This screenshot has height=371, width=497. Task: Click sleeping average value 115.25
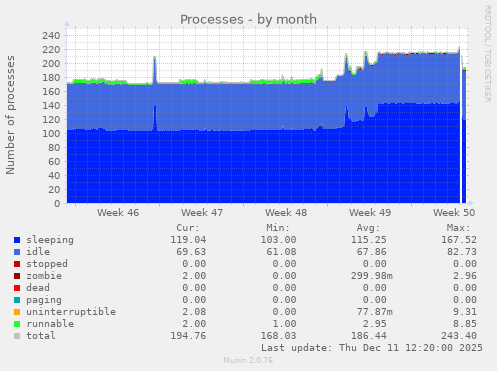pyautogui.click(x=369, y=240)
